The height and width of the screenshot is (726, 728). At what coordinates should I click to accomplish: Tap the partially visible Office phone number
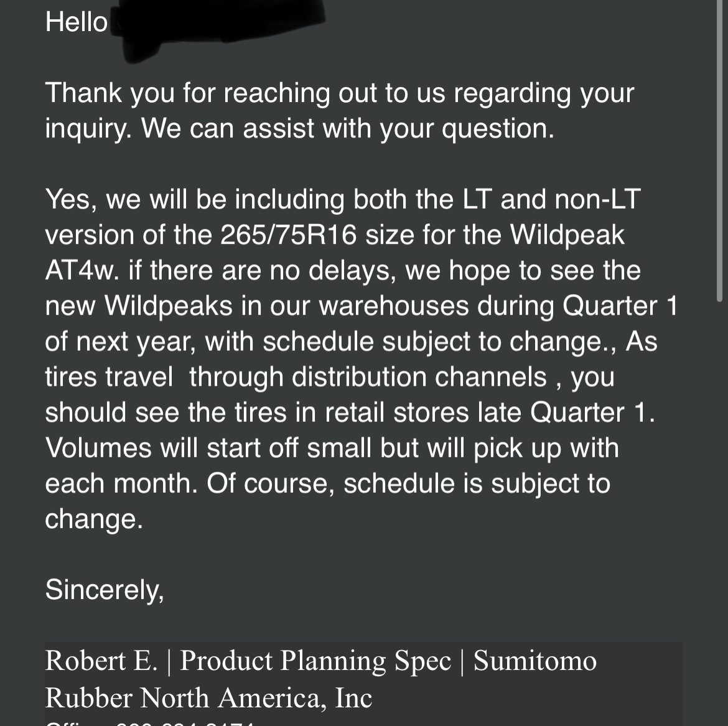(185, 724)
